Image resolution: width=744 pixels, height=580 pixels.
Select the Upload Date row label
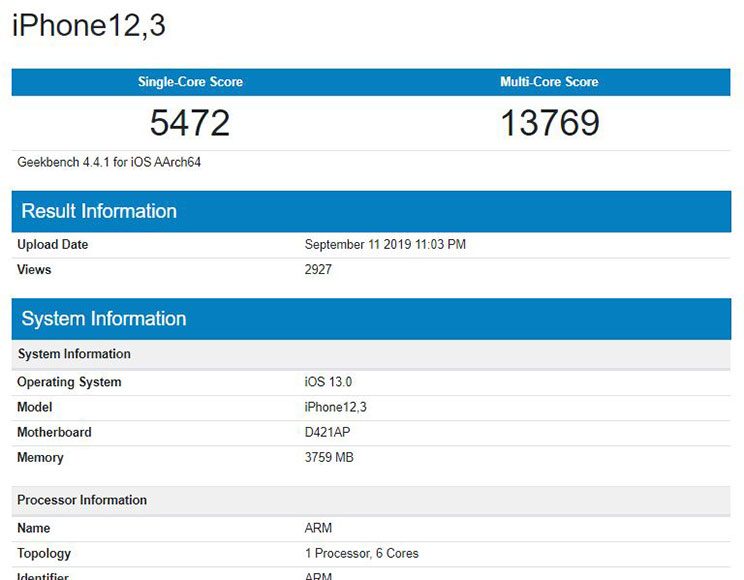point(53,245)
